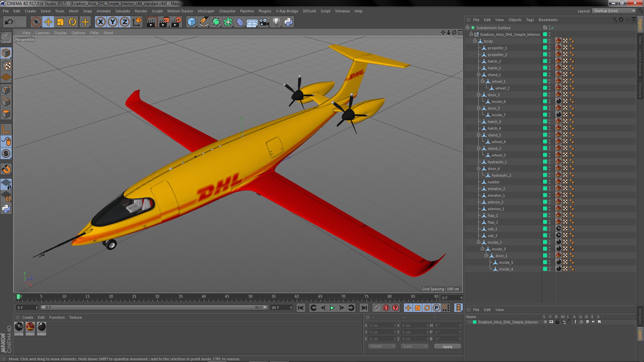Screen dimensions: 644x362
Task: Add a Cube primitive object
Action: pos(192,22)
